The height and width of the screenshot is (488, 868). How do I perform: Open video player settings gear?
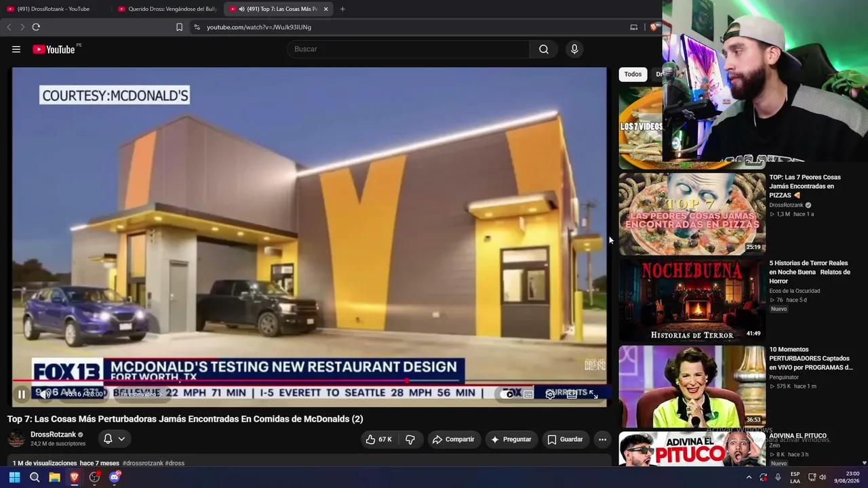coord(550,394)
